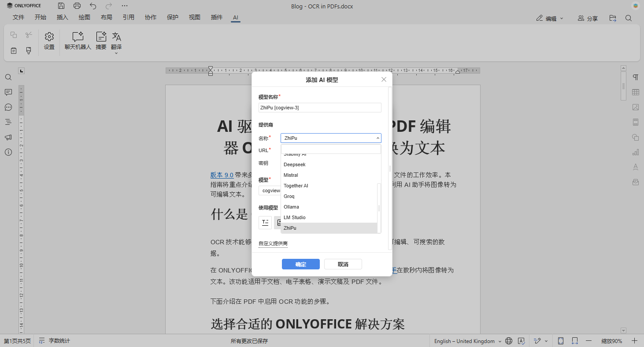The width and height of the screenshot is (644, 347).
Task: Run the 摘要 summarize tool
Action: click(101, 41)
